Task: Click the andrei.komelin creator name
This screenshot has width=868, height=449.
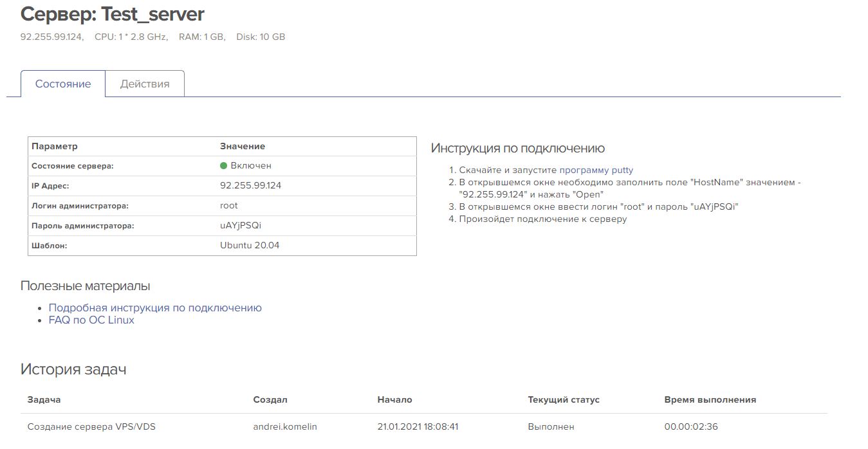Action: 285,426
